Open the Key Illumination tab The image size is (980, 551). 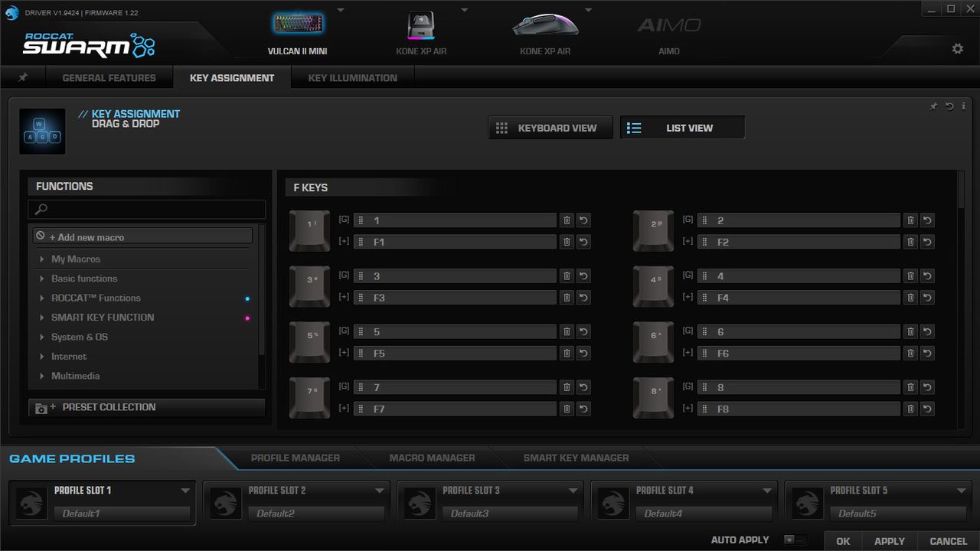(x=353, y=77)
